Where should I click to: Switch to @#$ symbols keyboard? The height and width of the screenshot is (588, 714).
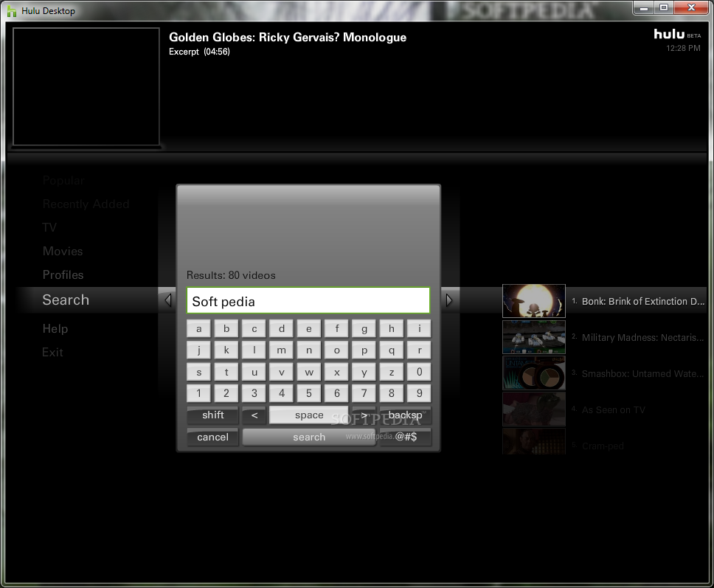pyautogui.click(x=405, y=437)
